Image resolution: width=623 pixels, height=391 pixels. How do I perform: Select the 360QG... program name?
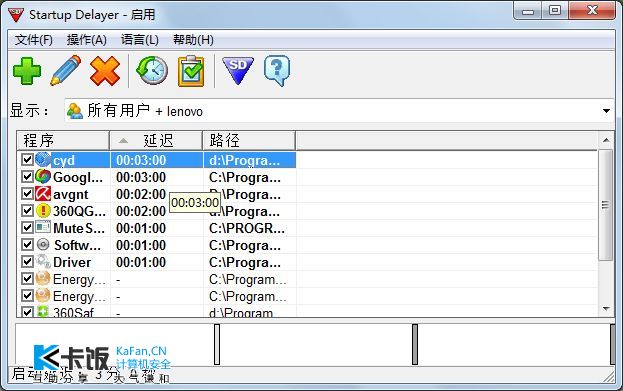(79, 211)
